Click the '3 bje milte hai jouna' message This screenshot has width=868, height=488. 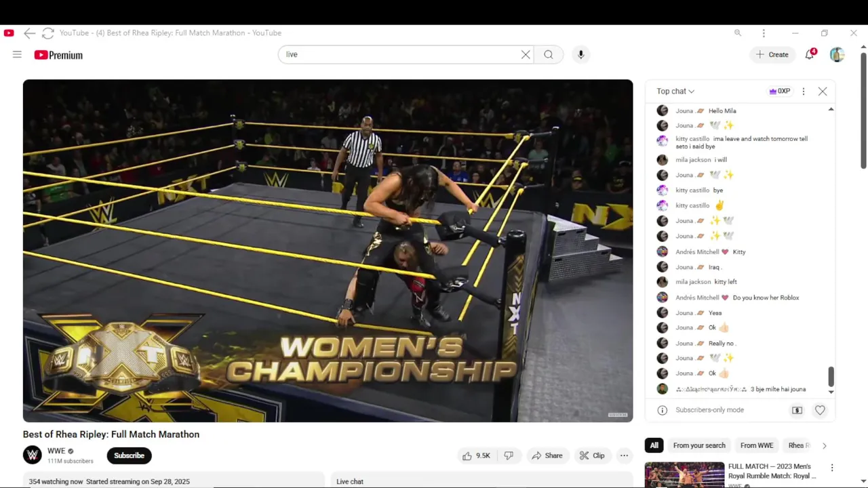click(x=778, y=389)
